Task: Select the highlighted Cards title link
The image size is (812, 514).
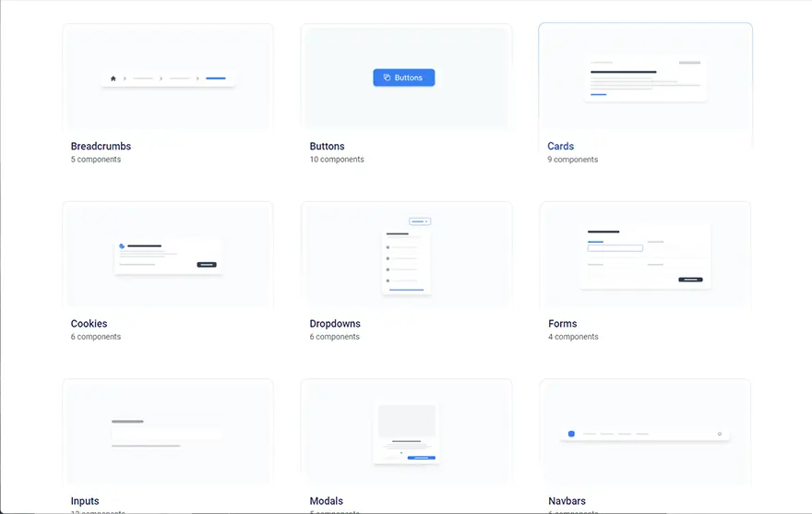Action: 560,146
